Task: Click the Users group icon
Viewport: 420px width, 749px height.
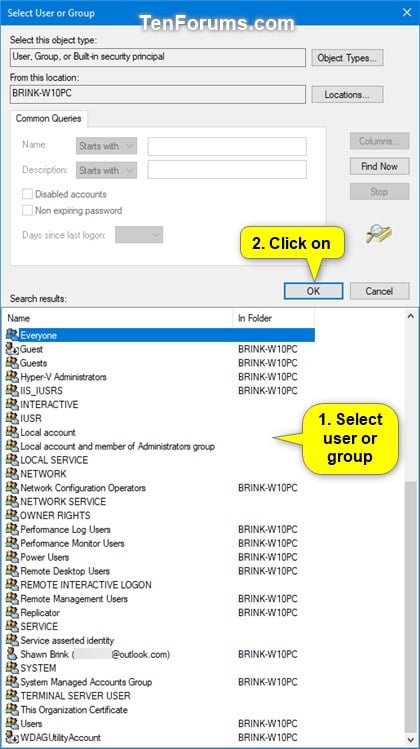Action: 12,723
